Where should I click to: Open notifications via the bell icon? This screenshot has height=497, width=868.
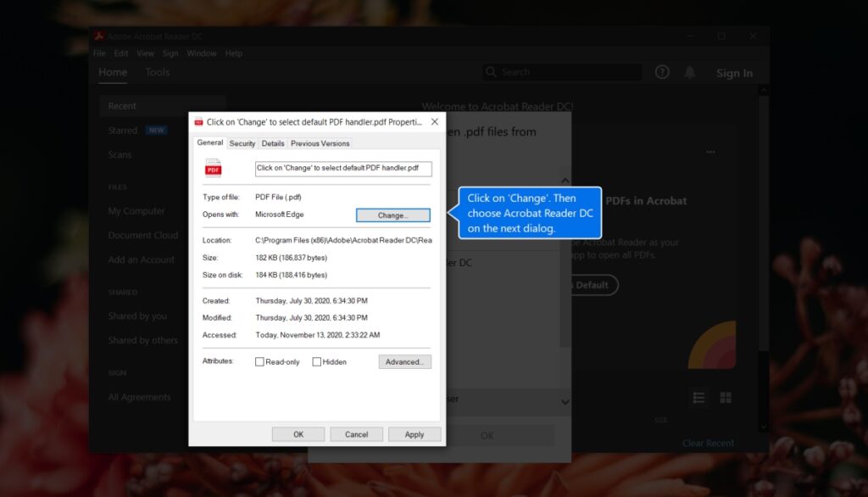tap(689, 72)
